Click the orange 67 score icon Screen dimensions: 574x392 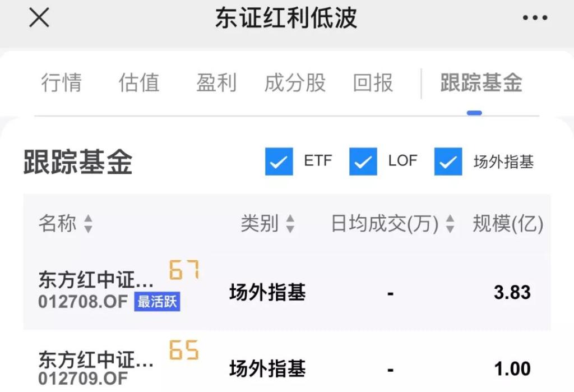click(184, 270)
